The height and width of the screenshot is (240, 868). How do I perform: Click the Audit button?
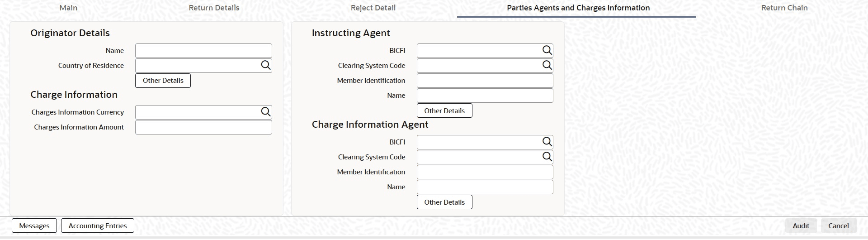pyautogui.click(x=801, y=226)
